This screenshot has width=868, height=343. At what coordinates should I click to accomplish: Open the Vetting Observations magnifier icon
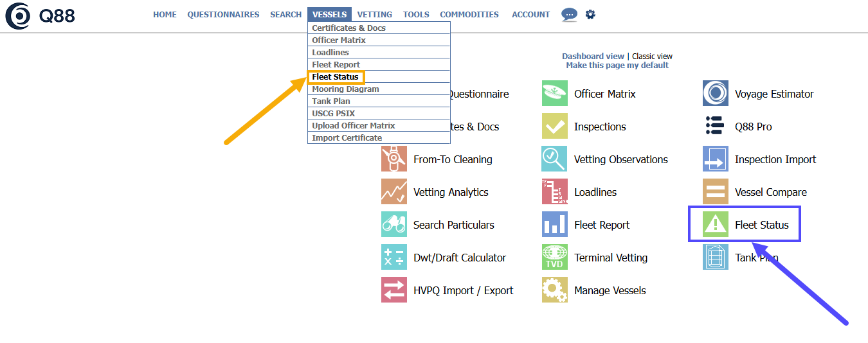click(x=554, y=159)
